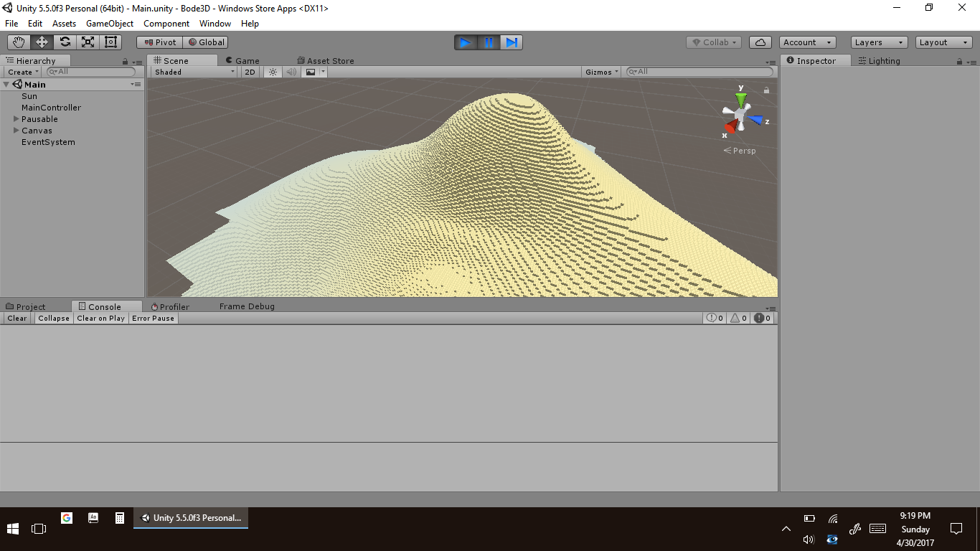Click the Clear console button
The image size is (980, 551).
[x=17, y=319]
